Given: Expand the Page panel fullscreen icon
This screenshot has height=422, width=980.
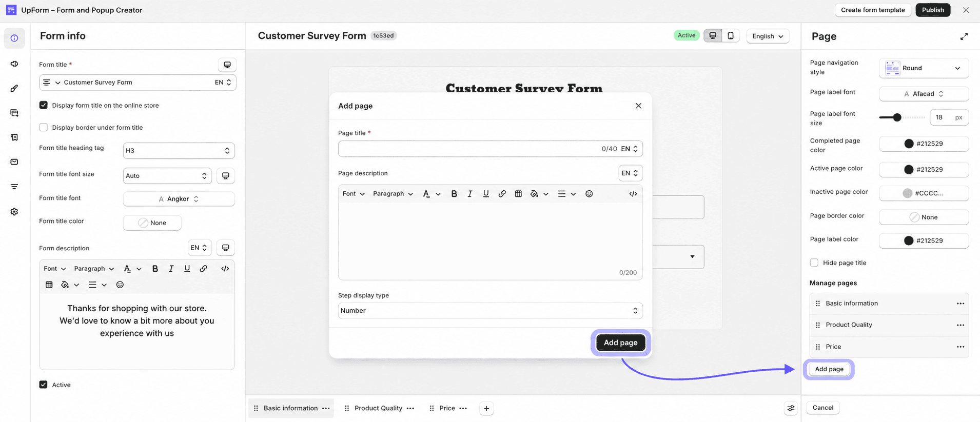Looking at the screenshot, I should click(964, 36).
